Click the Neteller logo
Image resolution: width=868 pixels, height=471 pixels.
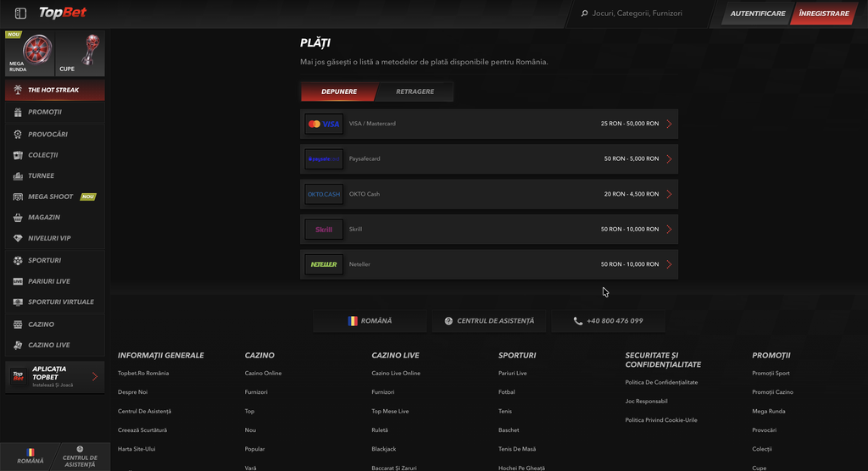(x=324, y=264)
